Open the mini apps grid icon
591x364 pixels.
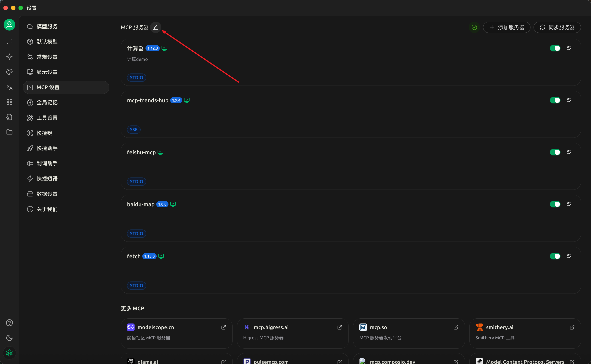[x=9, y=102]
